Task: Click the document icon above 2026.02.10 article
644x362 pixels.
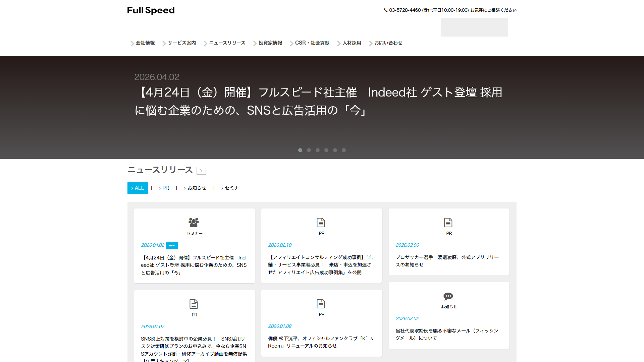Action: [321, 223]
